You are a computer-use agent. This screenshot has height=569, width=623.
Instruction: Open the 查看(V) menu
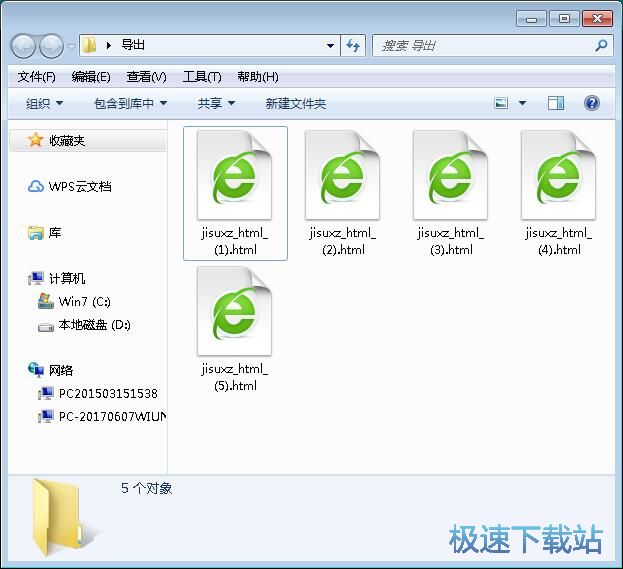coord(147,77)
